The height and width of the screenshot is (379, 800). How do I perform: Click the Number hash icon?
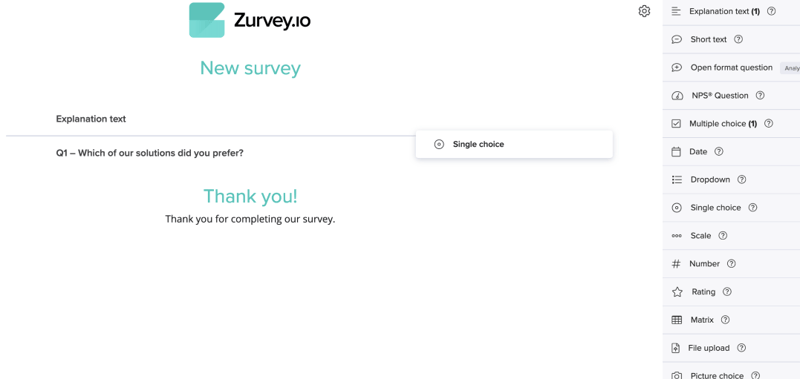pos(676,264)
